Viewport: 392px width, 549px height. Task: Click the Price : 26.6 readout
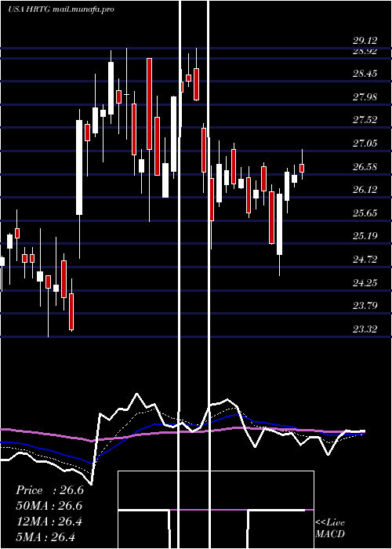coord(49,490)
